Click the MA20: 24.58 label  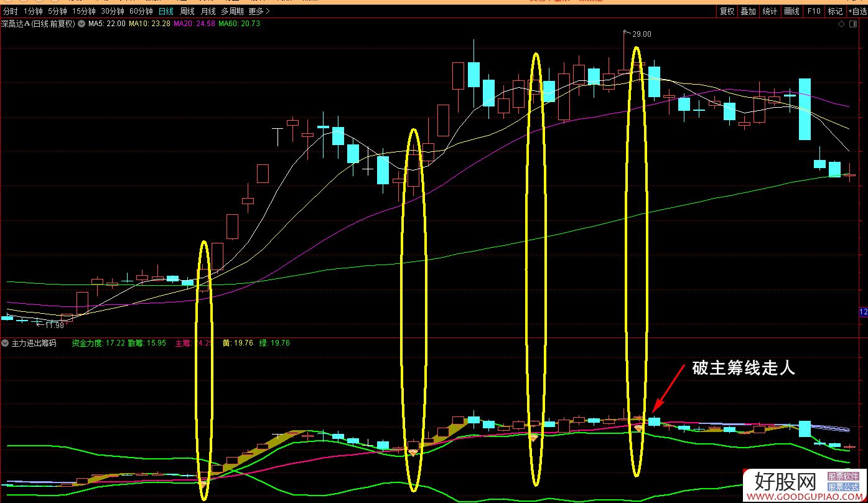click(x=194, y=24)
